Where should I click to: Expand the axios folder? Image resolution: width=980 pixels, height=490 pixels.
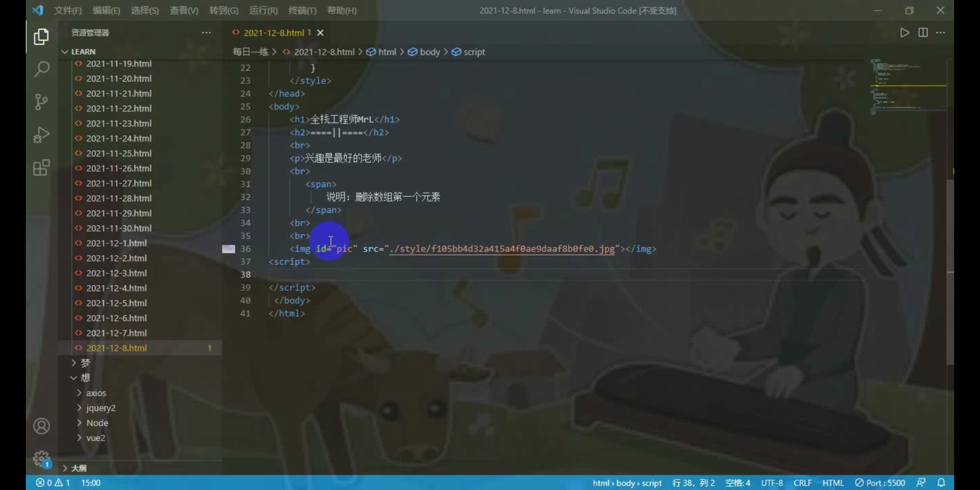coord(140,393)
